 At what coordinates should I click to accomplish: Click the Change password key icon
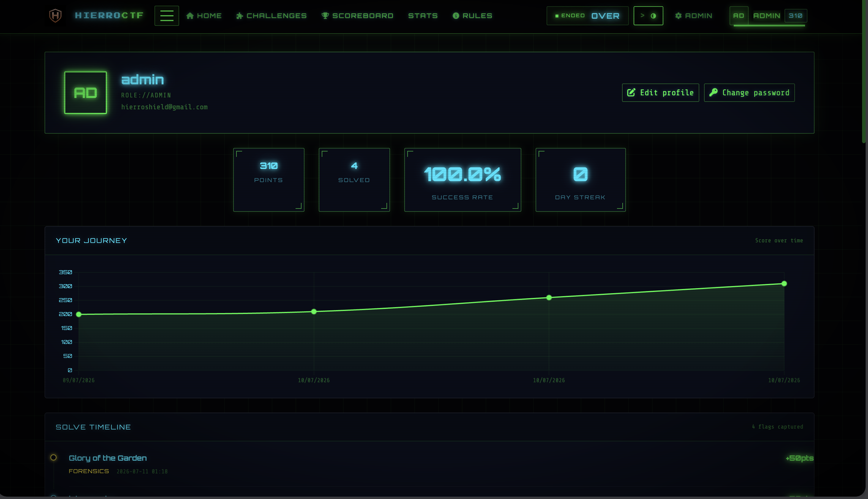(x=714, y=93)
